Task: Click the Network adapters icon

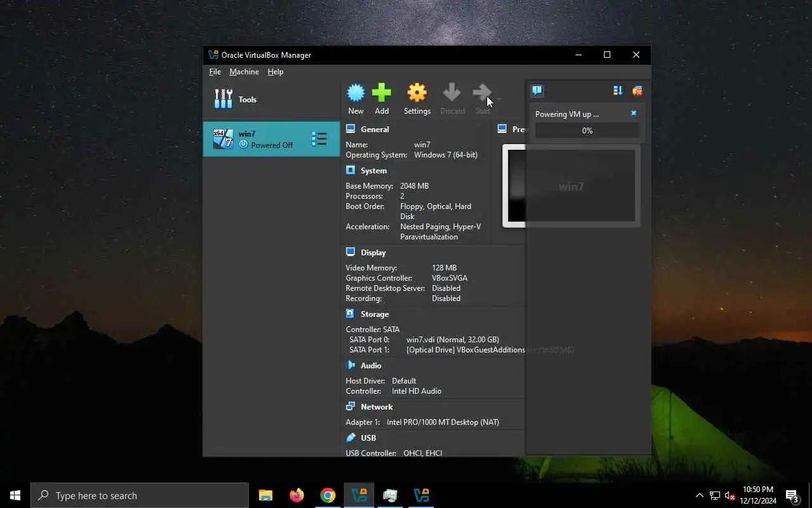Action: [x=350, y=406]
